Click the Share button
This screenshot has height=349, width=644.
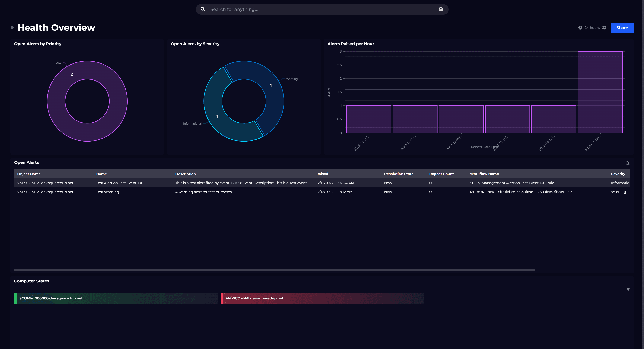click(x=622, y=27)
